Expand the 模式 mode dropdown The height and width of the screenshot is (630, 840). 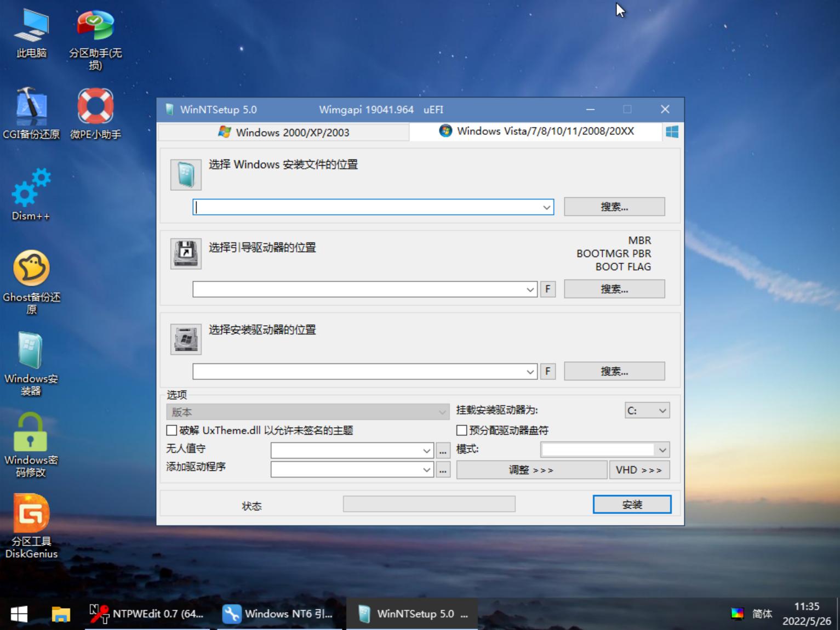point(605,449)
